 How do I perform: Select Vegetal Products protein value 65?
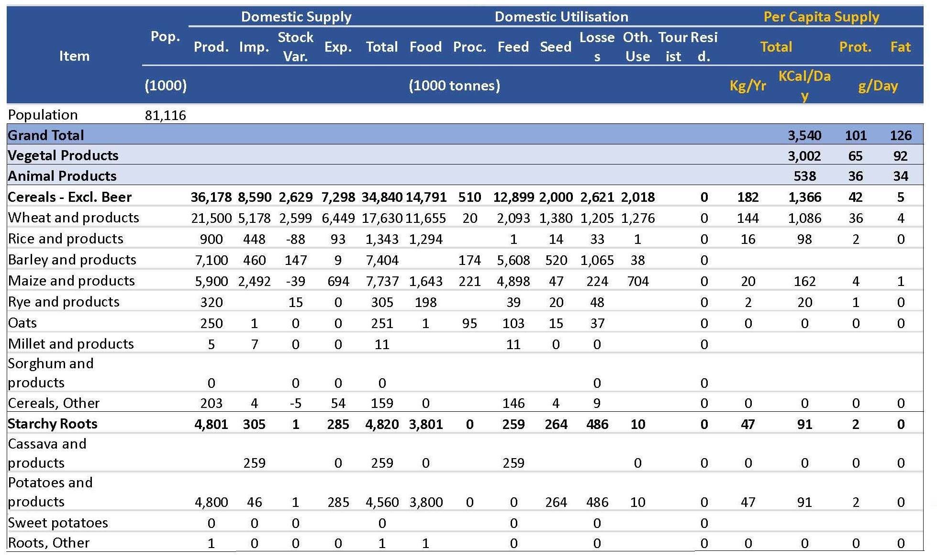[855, 156]
